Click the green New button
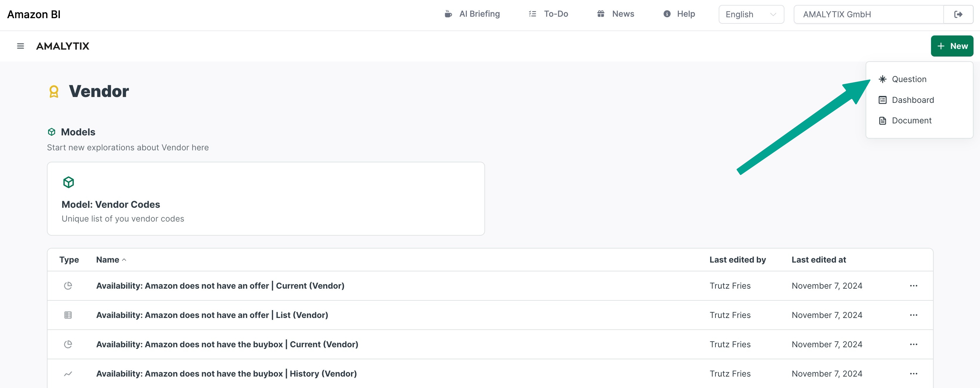This screenshot has width=980, height=388. 952,46
